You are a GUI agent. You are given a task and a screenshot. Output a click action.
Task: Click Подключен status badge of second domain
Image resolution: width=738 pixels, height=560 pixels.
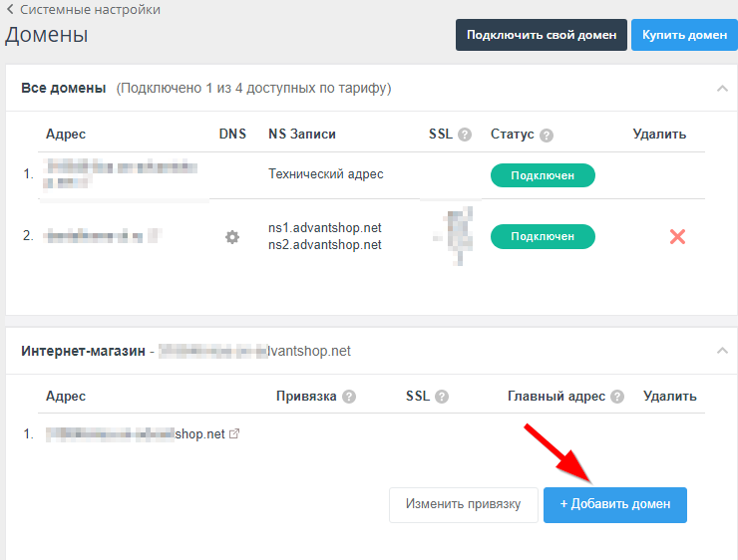point(543,236)
